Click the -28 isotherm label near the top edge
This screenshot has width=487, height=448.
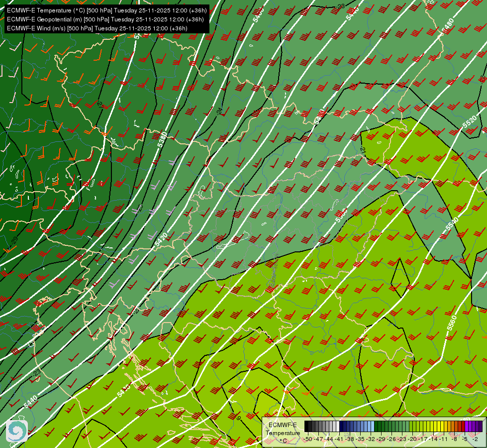(341, 6)
